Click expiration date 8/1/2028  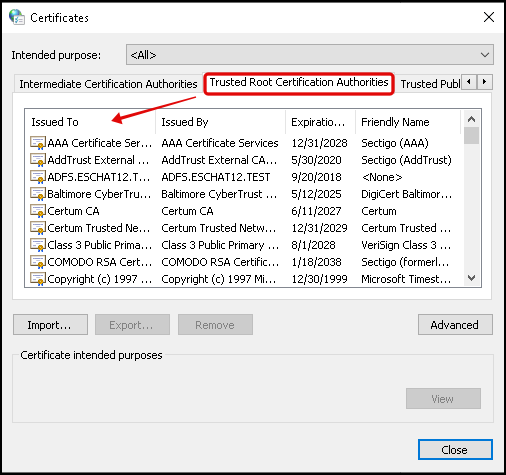(313, 245)
